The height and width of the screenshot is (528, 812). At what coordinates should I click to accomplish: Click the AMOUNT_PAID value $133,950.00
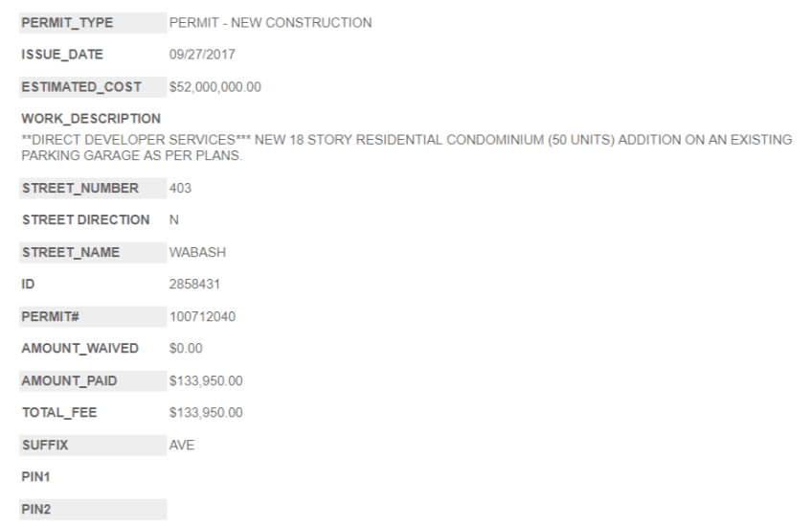pos(206,381)
